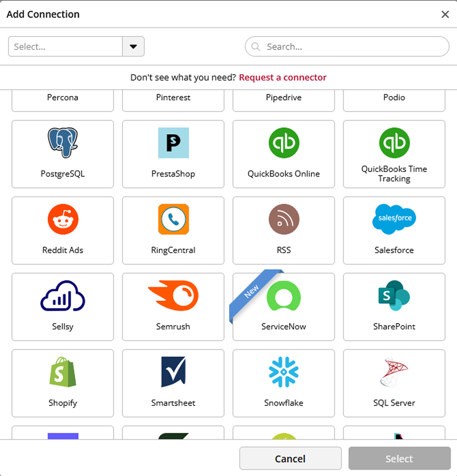Choose the Percona connector card
Image resolution: width=457 pixels, height=476 pixels.
63,100
